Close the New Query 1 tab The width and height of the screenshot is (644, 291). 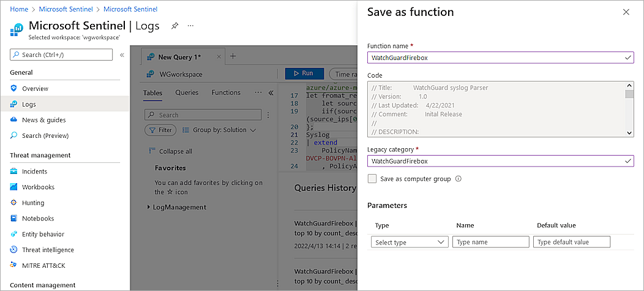click(219, 57)
